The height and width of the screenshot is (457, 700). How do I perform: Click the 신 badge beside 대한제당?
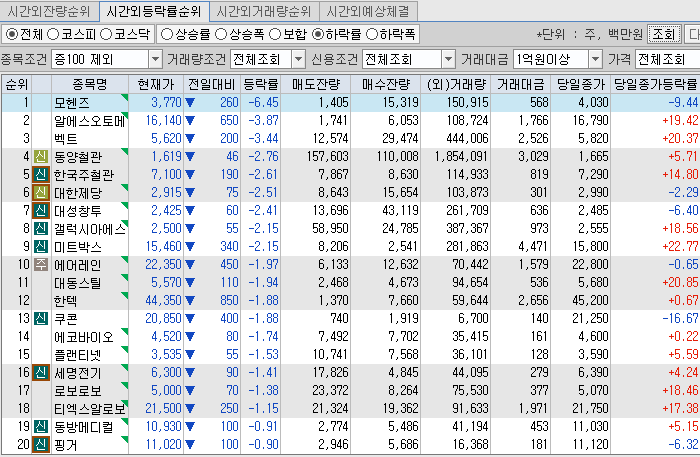coord(41,192)
